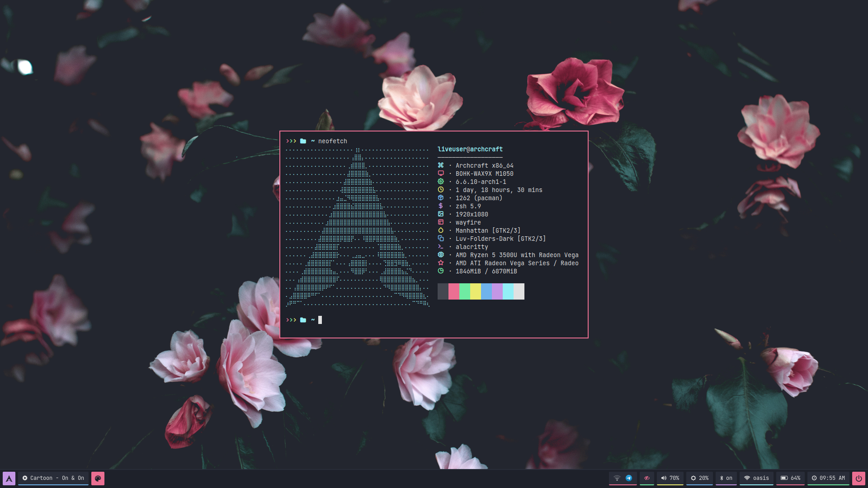
Task: Click the Archcraft x86_64 OS line
Action: tap(484, 165)
